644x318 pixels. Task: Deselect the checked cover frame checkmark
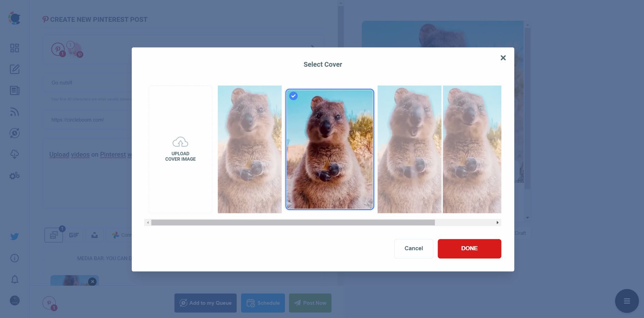(x=293, y=96)
